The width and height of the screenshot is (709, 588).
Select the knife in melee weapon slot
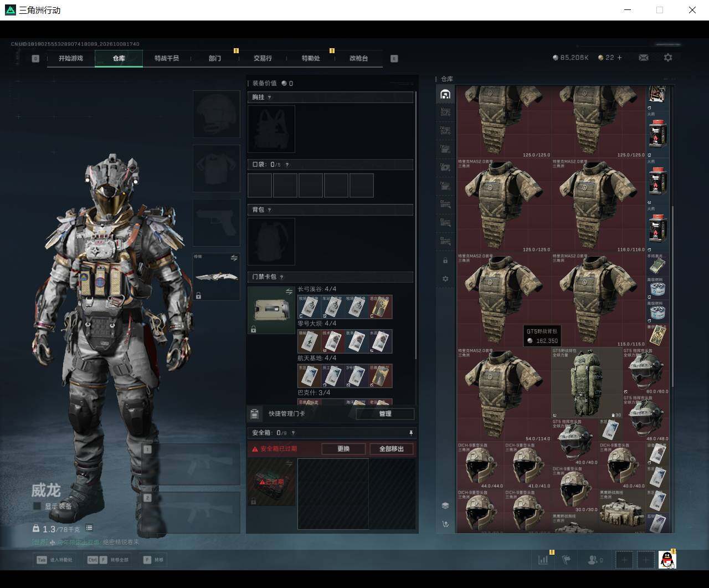click(x=217, y=277)
